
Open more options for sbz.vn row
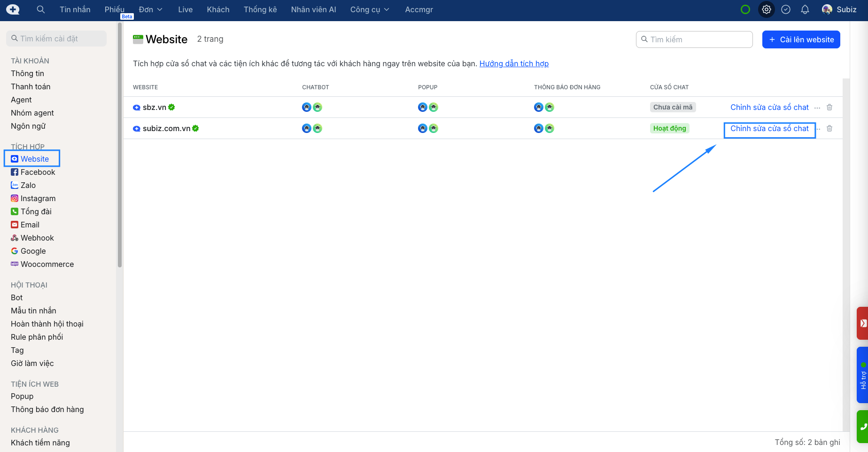click(x=817, y=108)
